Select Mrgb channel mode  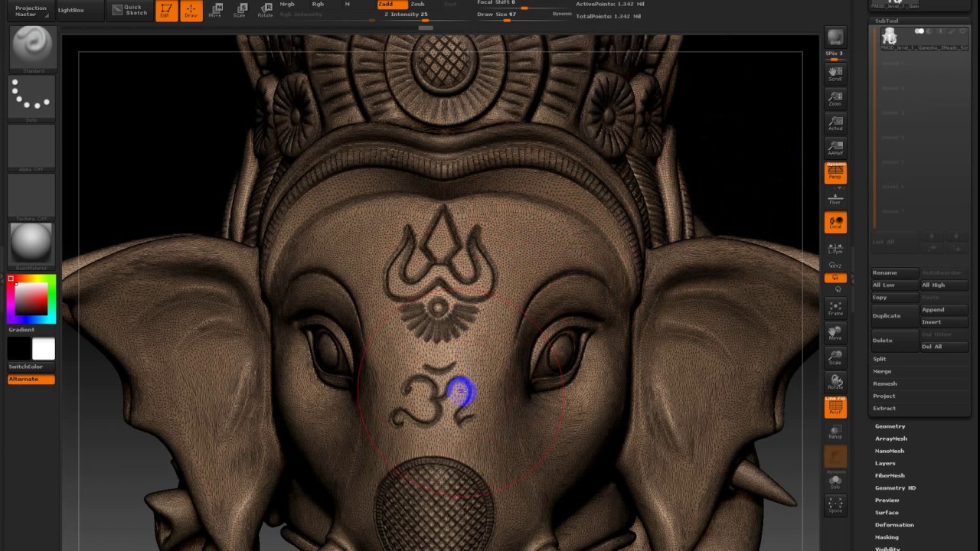[x=288, y=5]
